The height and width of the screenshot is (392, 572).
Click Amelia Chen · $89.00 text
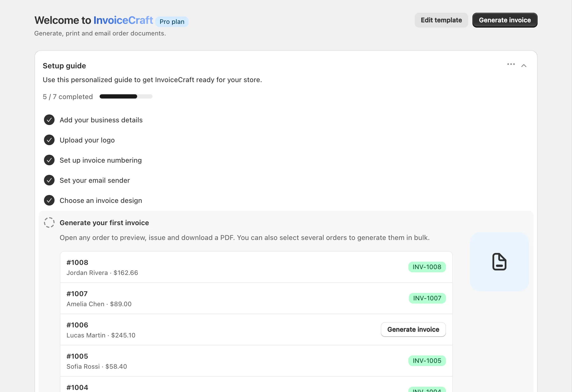(x=99, y=304)
